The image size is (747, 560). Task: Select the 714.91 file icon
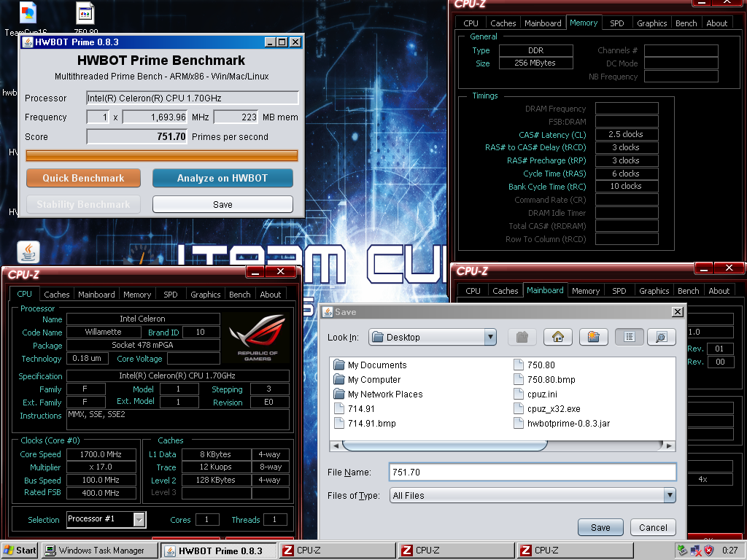coord(339,408)
